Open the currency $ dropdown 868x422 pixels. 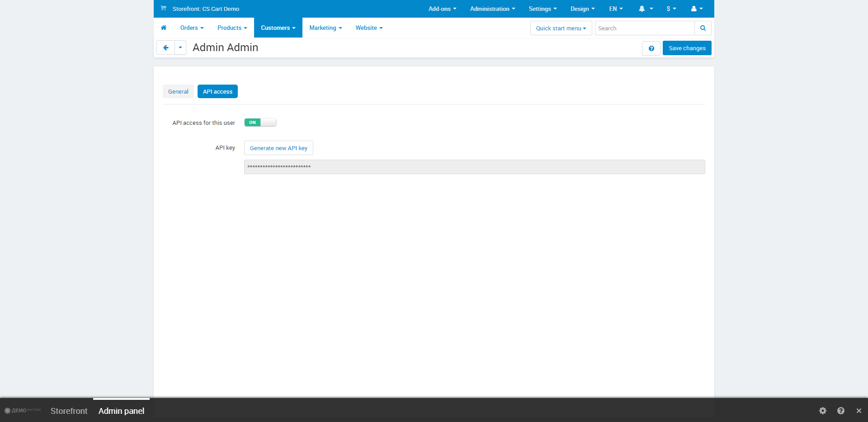click(x=671, y=9)
